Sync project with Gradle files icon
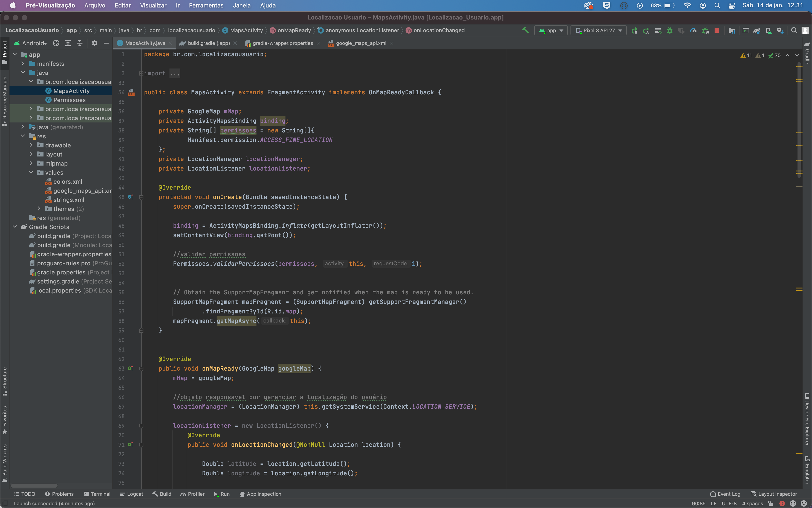The width and height of the screenshot is (812, 508). click(757, 31)
